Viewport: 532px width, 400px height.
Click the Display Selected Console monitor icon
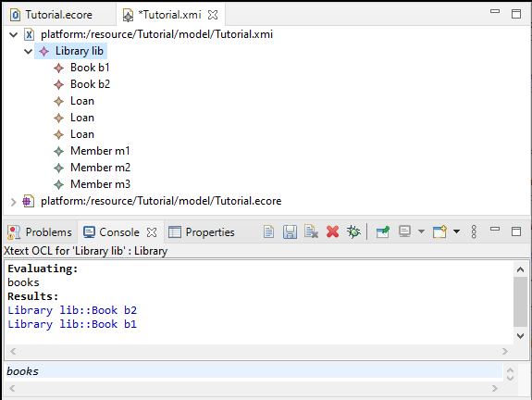click(404, 232)
